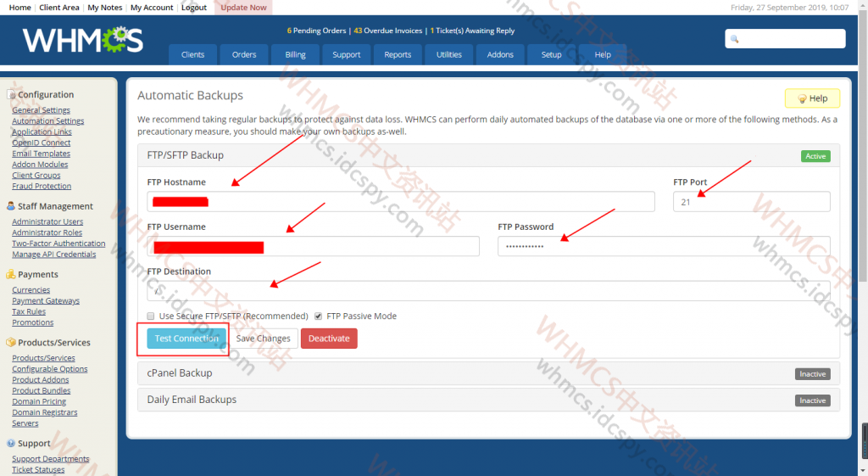This screenshot has height=476, width=868.
Task: Open the Setup menu
Action: 551,54
